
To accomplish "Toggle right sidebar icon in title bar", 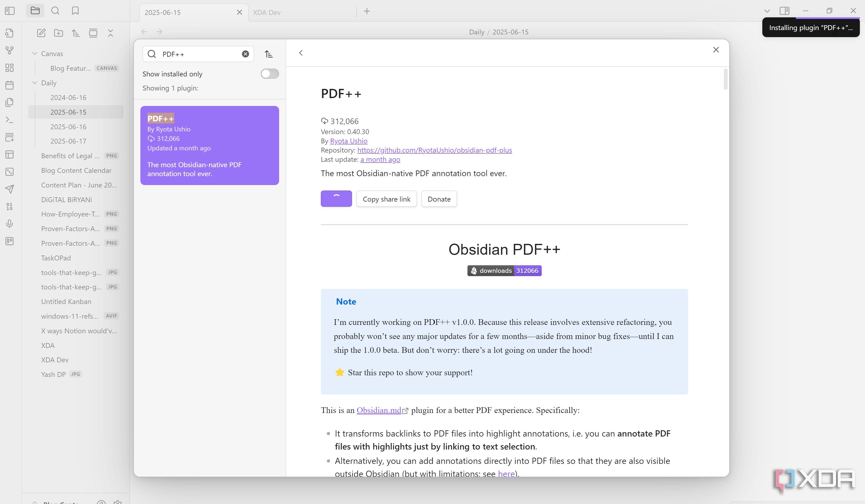I will pos(784,11).
